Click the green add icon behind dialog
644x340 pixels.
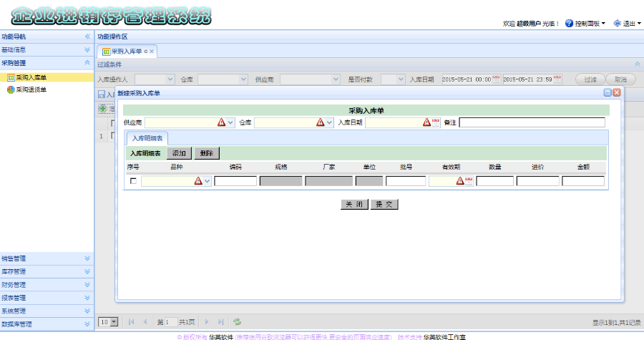102,108
